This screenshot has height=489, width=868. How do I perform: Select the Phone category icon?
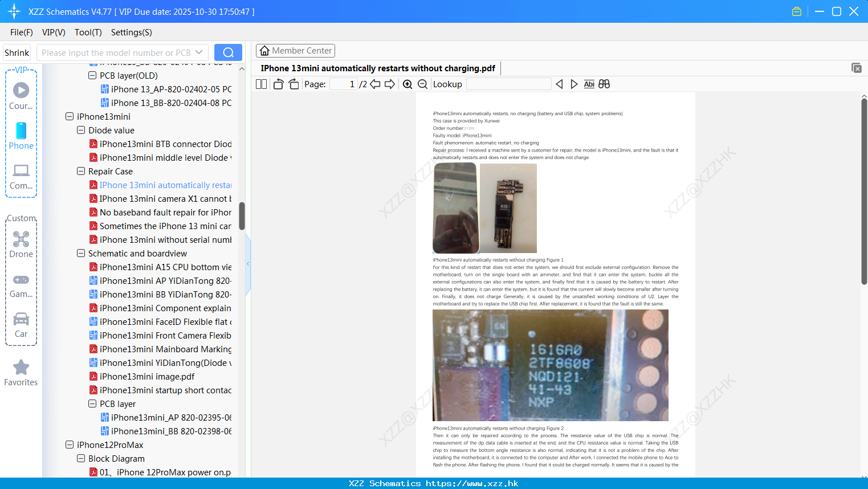coord(21,136)
